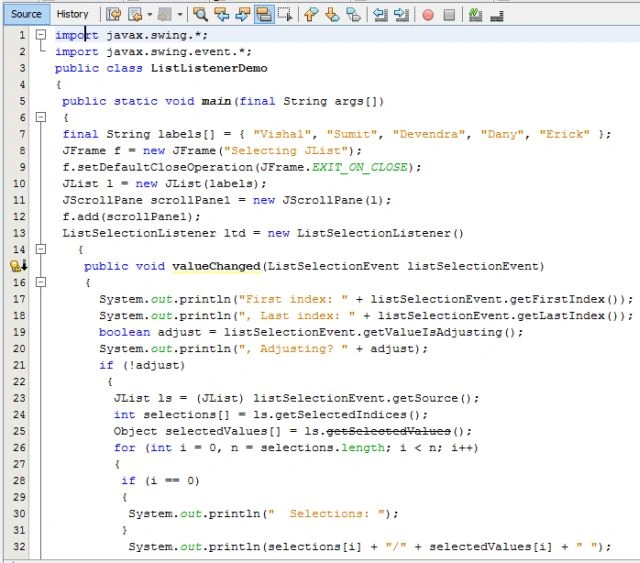Click the Shift Line Right icon
Image resolution: width=640 pixels, height=563 pixels.
coord(402,15)
